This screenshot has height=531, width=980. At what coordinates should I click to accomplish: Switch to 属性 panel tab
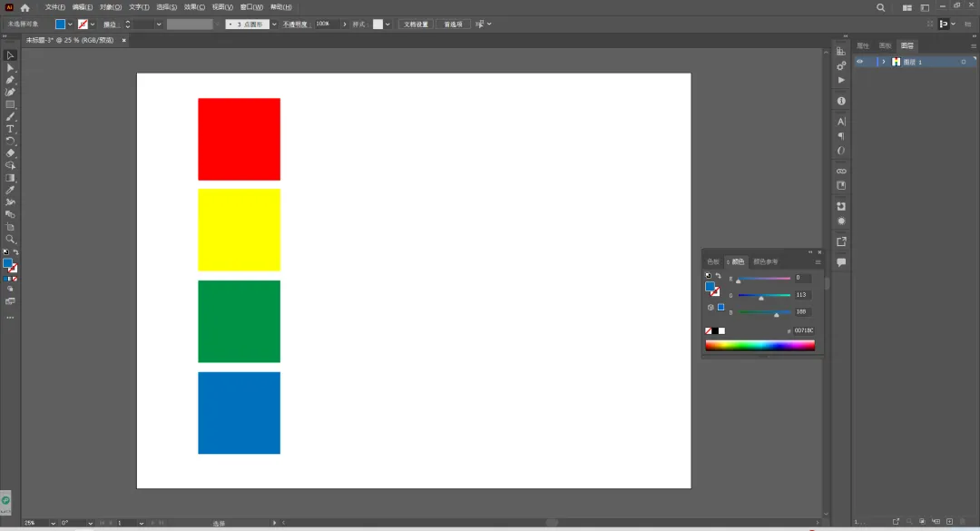click(863, 45)
